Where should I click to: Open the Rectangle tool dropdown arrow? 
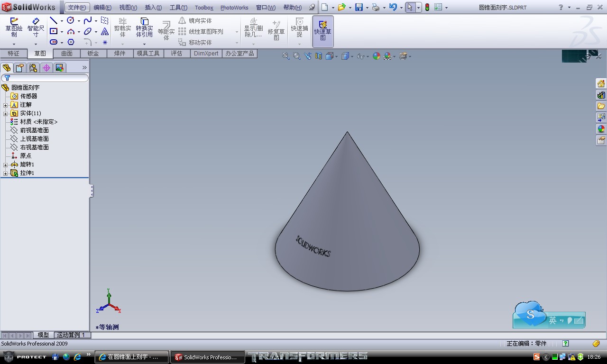62,32
